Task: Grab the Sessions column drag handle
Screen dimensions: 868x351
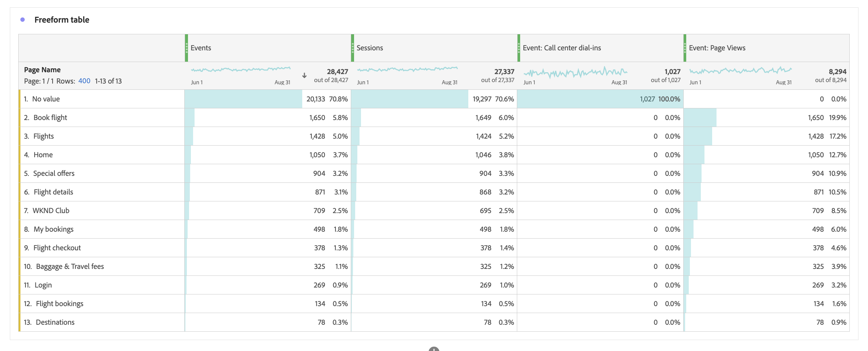Action: (353, 48)
